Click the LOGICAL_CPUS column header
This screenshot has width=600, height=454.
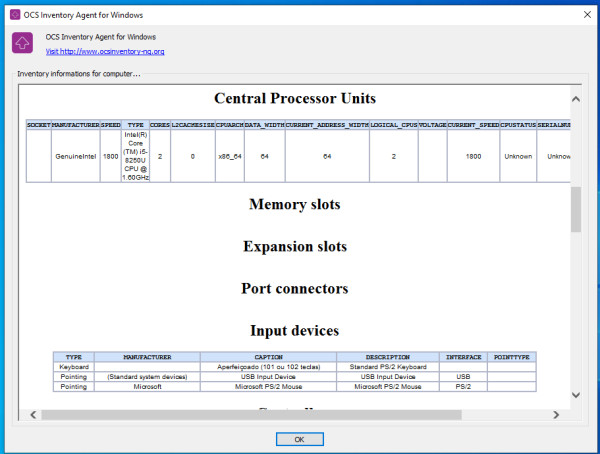[394, 125]
